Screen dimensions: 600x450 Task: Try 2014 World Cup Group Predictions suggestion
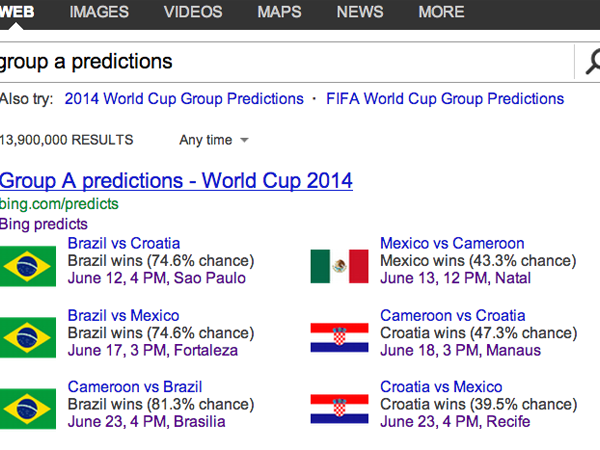click(183, 99)
